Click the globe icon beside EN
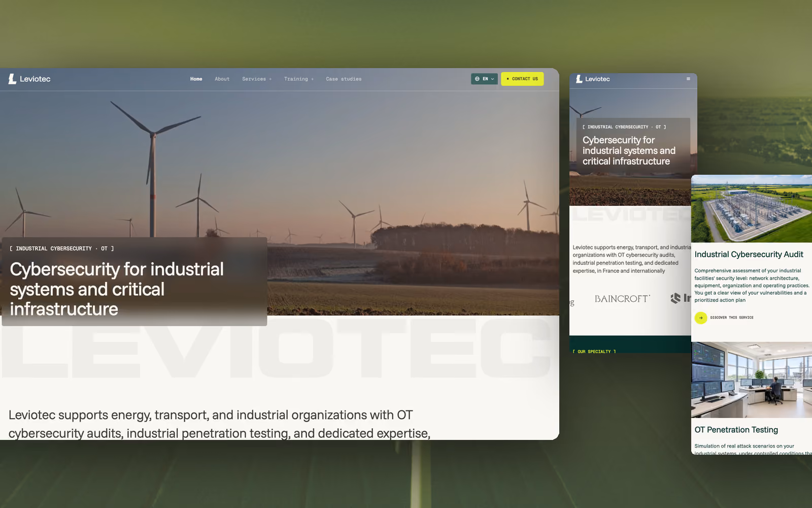 (477, 79)
